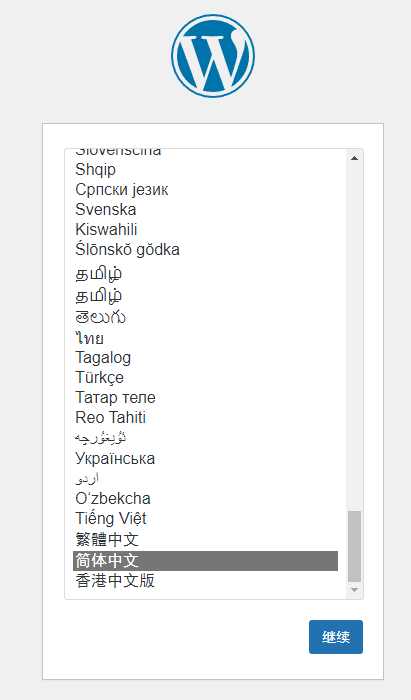The image size is (411, 700).
Task: Choose Українська in the list
Action: tap(205, 458)
